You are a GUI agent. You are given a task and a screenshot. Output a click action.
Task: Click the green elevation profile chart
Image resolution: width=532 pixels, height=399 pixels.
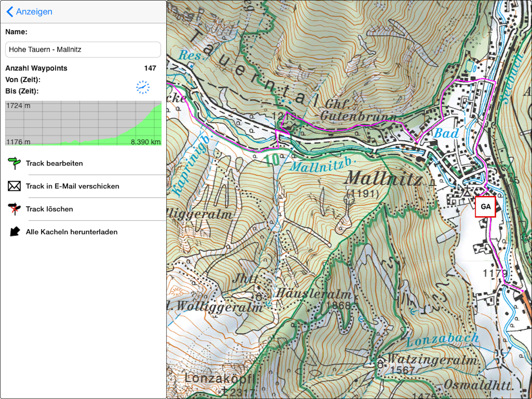point(83,123)
